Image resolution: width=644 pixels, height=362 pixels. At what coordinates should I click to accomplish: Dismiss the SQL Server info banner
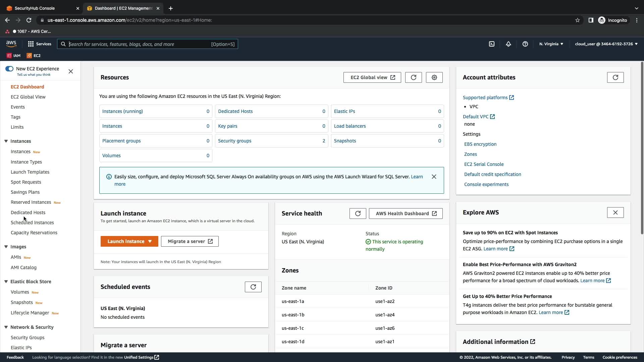tap(434, 177)
